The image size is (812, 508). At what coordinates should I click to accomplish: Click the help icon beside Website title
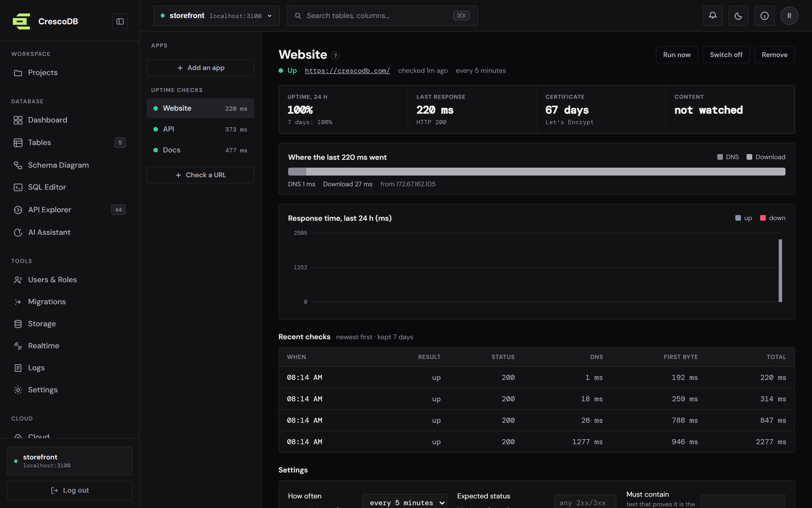(335, 55)
